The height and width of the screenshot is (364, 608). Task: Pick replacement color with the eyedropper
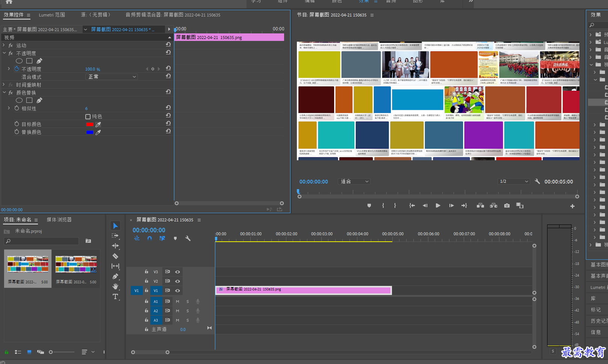point(98,132)
